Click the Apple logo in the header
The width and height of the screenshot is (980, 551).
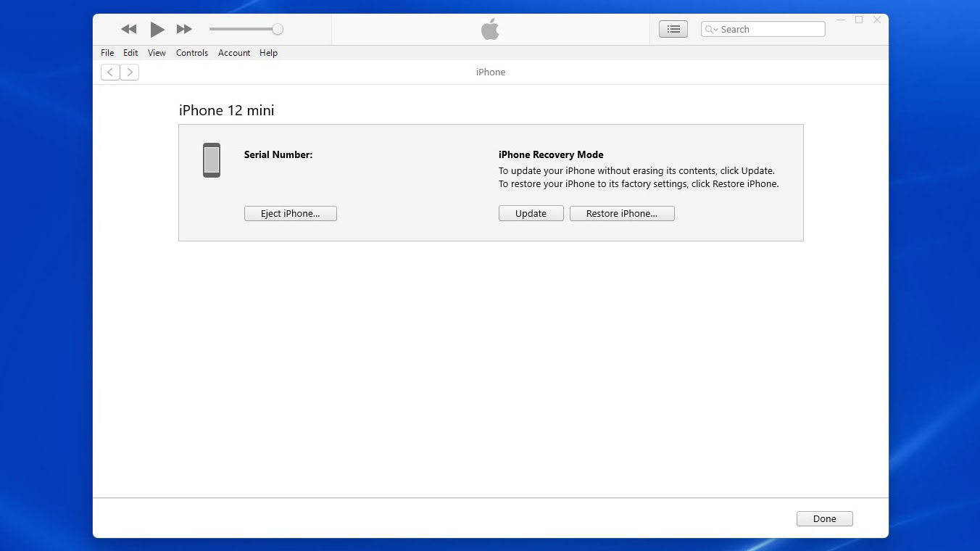490,29
